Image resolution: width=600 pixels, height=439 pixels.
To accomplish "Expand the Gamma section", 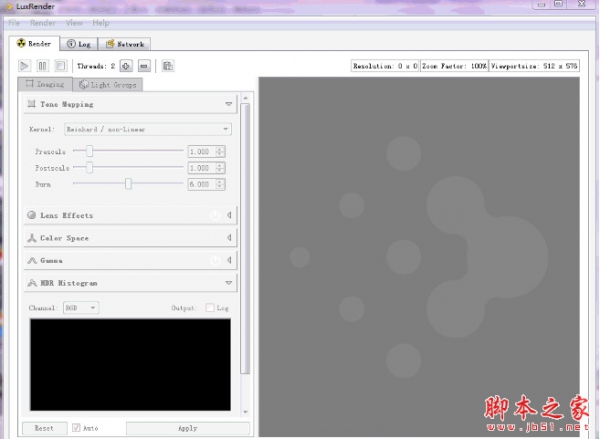I will tap(229, 260).
